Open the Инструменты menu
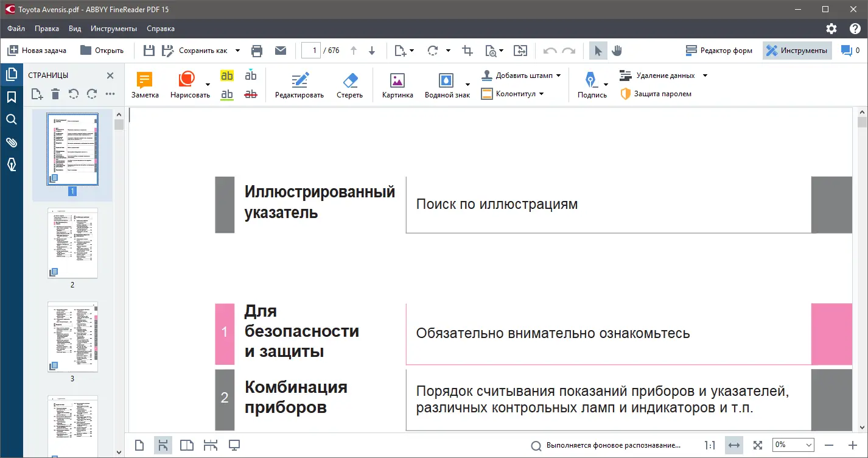The height and width of the screenshot is (458, 868). (113, 28)
